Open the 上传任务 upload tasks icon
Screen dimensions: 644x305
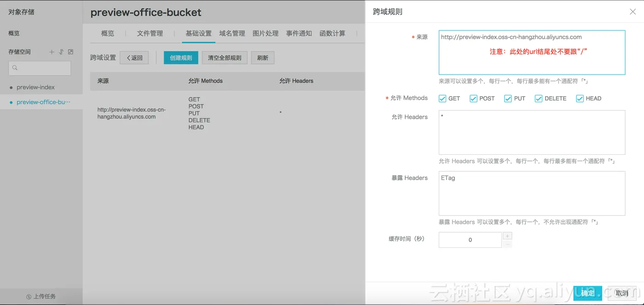[x=29, y=297]
